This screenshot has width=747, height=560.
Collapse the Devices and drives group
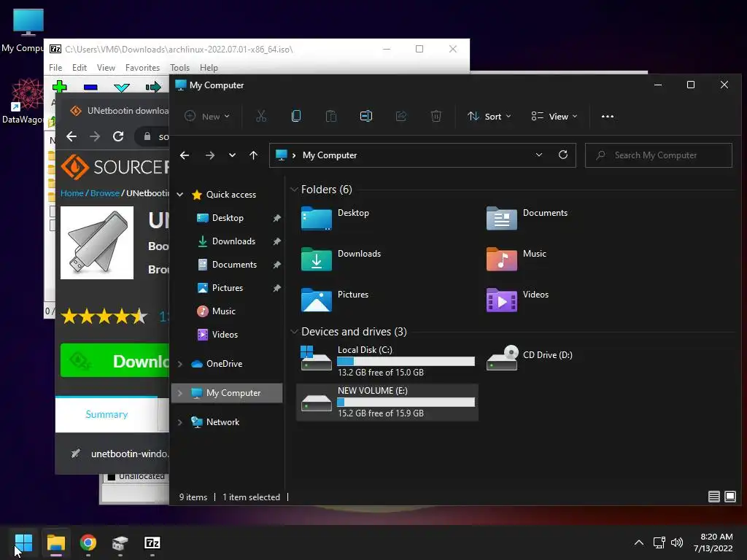click(294, 332)
